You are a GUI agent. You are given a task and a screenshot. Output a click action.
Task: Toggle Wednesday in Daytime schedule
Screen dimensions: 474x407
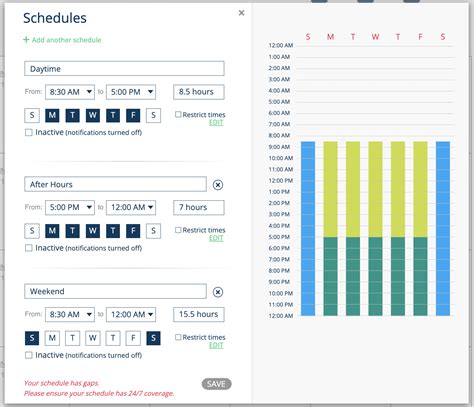tap(93, 115)
